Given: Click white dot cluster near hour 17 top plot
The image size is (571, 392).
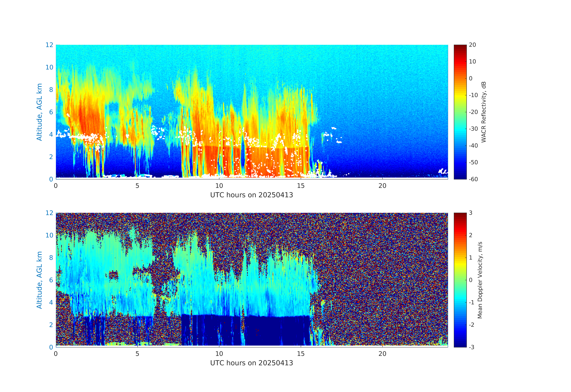Looking at the screenshot, I should click(333, 128).
